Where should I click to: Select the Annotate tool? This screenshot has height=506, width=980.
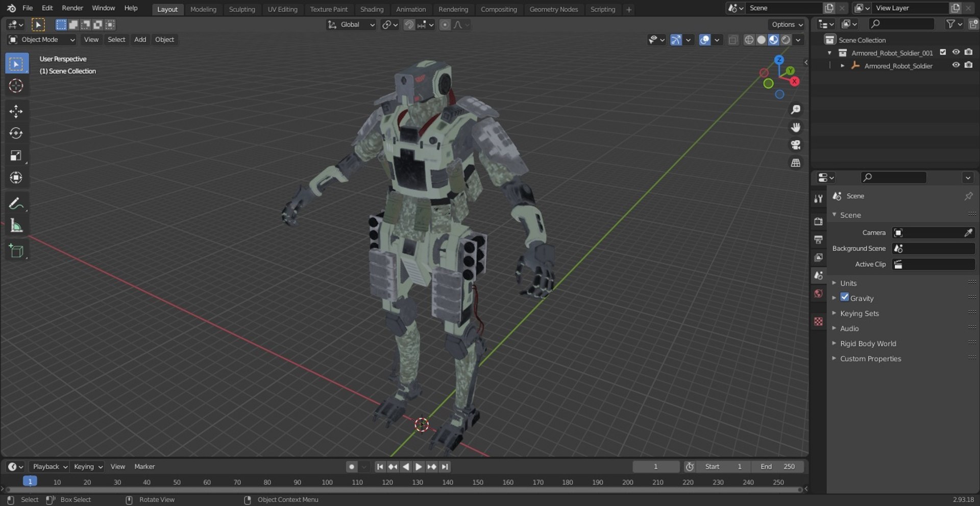[x=16, y=203]
